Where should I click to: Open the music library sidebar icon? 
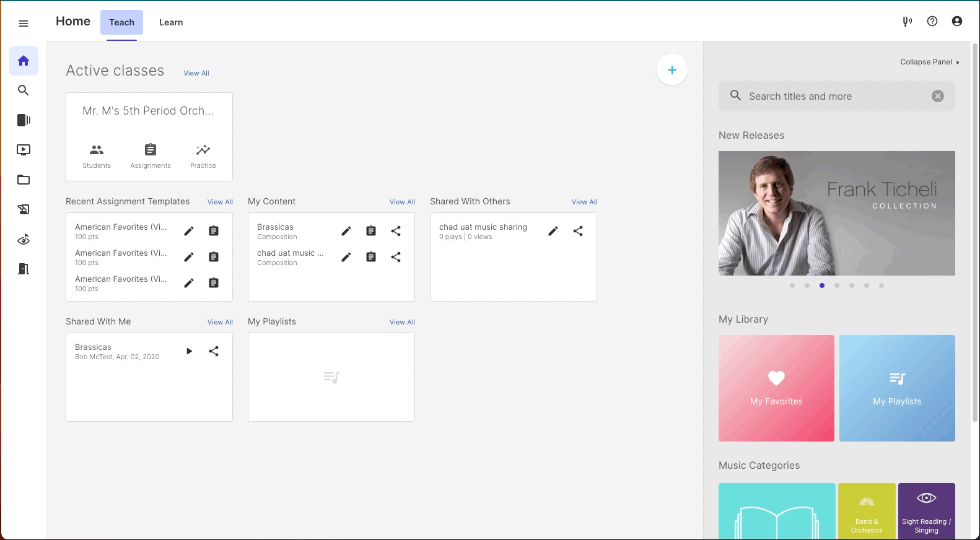[24, 120]
